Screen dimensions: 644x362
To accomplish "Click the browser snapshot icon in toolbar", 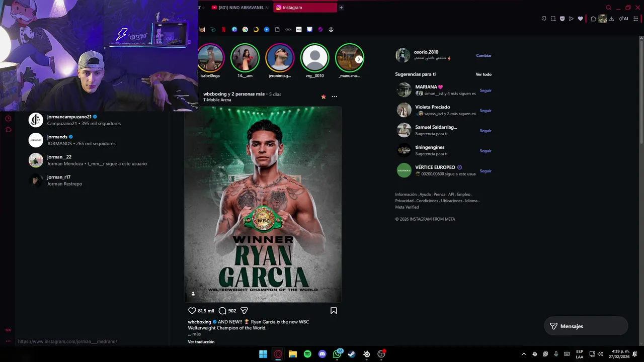I will [553, 19].
